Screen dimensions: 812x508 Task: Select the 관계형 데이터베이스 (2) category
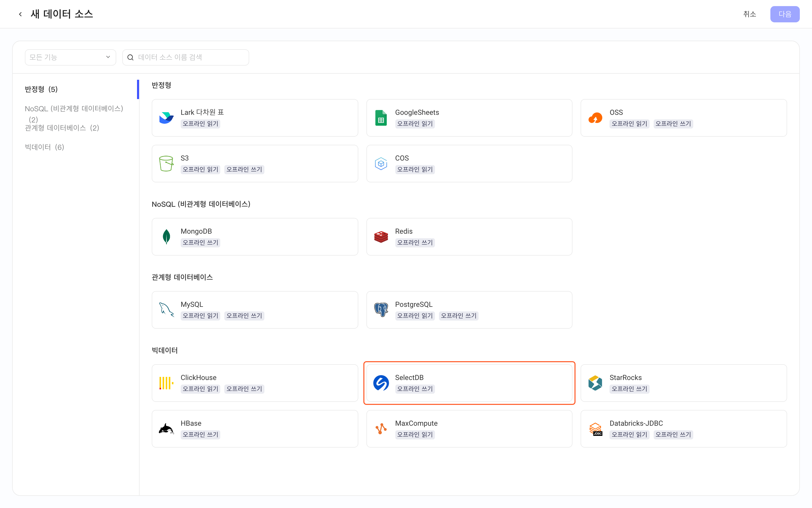(62, 128)
